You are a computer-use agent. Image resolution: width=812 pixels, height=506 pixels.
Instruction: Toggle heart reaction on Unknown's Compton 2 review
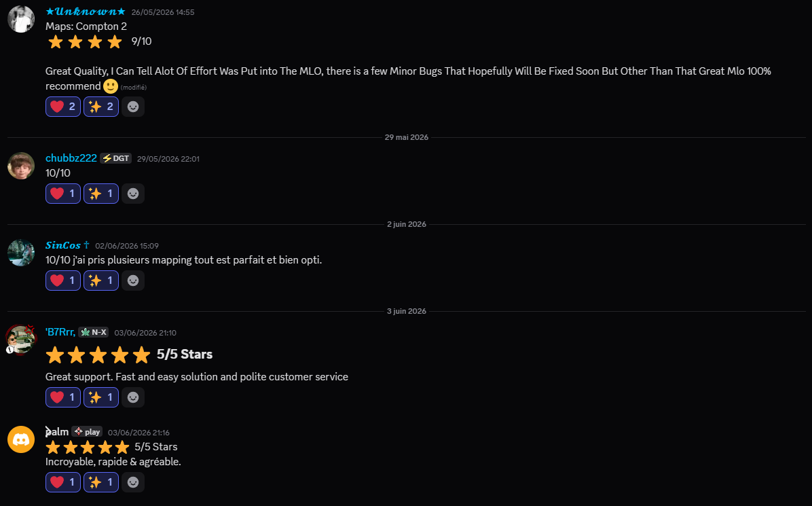coord(63,107)
